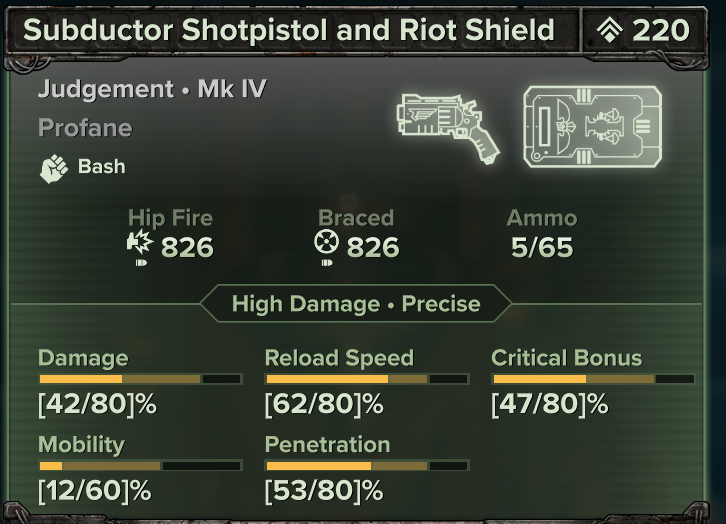Viewport: 726px width, 524px height.
Task: Click the Penetration stat bar
Action: (x=367, y=465)
